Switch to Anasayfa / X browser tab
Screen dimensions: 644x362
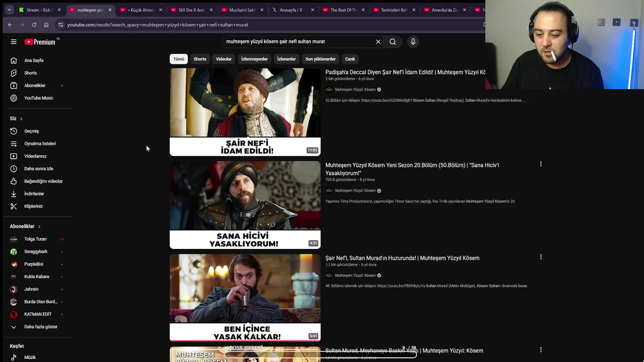point(293,10)
